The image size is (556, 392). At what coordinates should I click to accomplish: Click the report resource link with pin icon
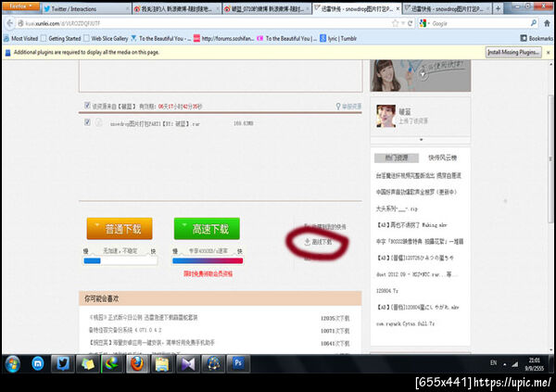point(348,107)
